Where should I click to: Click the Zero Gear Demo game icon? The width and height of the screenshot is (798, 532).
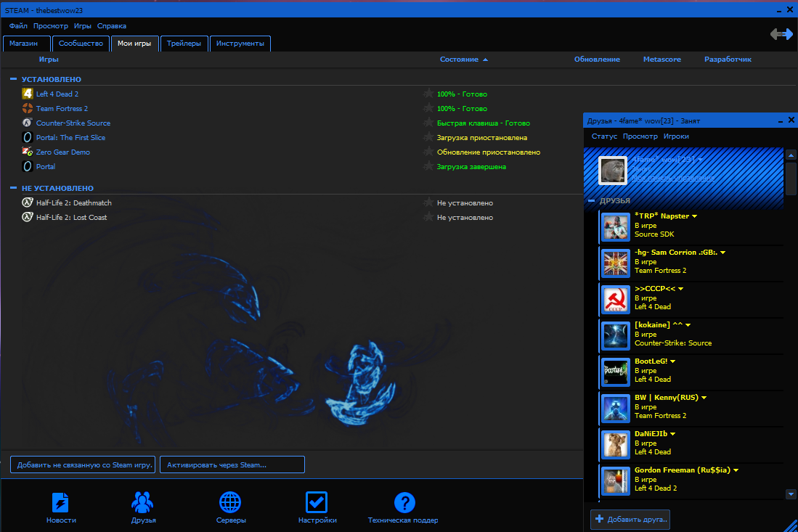[28, 152]
